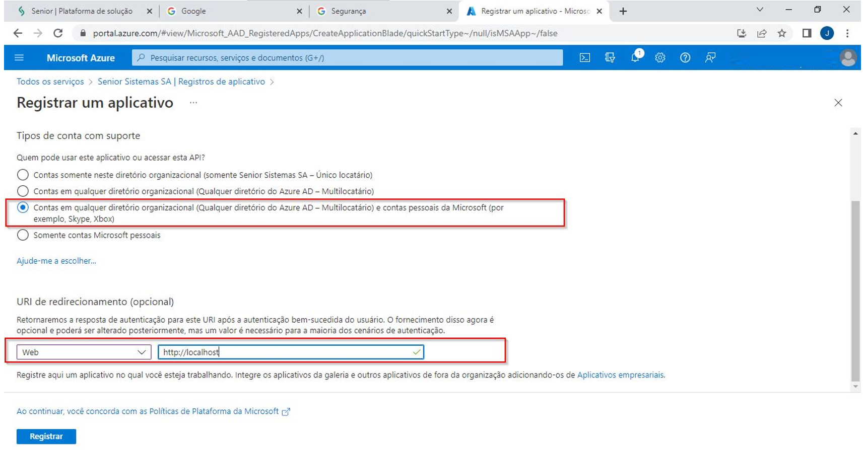Open Aplicativos empresariais link

[x=620, y=375]
